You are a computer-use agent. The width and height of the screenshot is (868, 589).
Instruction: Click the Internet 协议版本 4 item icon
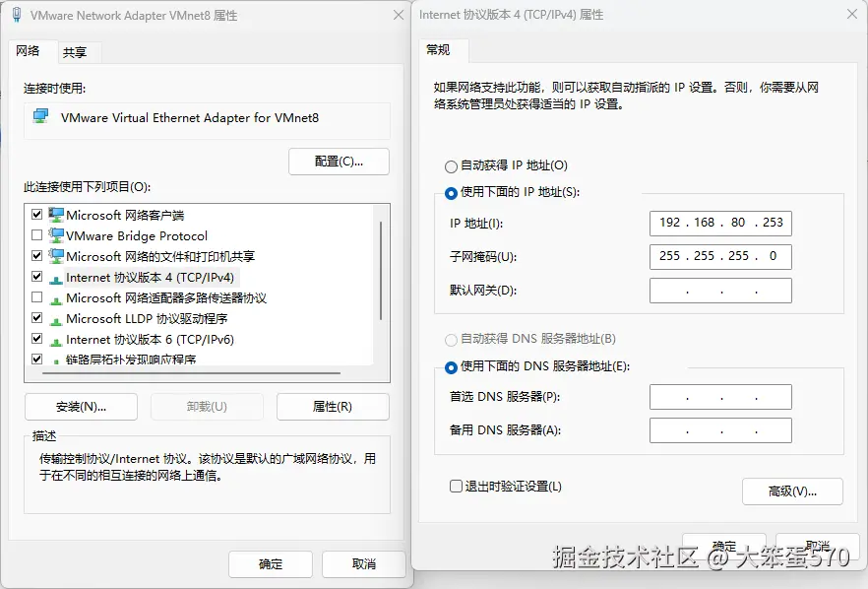56,279
